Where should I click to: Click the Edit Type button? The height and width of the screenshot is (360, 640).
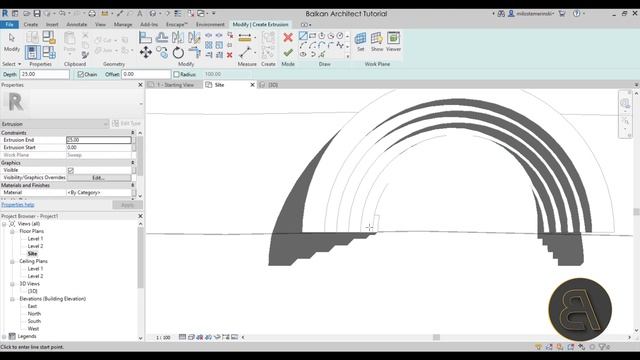click(127, 123)
